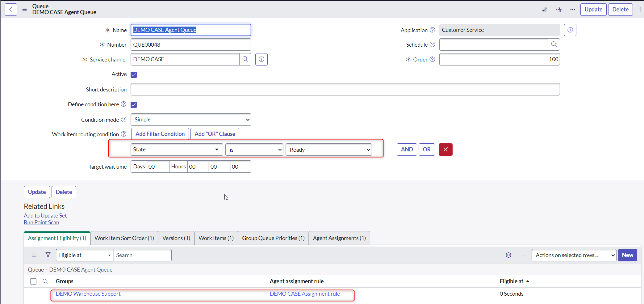Open personalize form settings icon in header
This screenshot has height=304, width=644.
pyautogui.click(x=559, y=10)
